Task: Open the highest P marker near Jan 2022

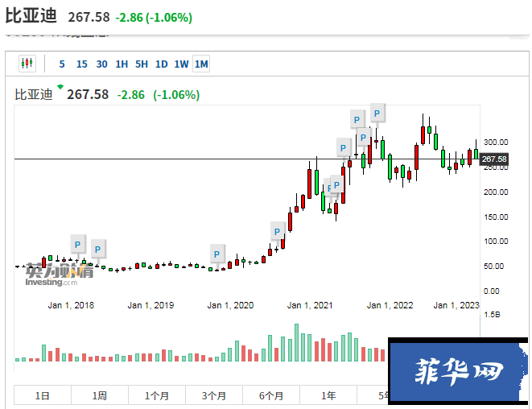Action: point(377,114)
